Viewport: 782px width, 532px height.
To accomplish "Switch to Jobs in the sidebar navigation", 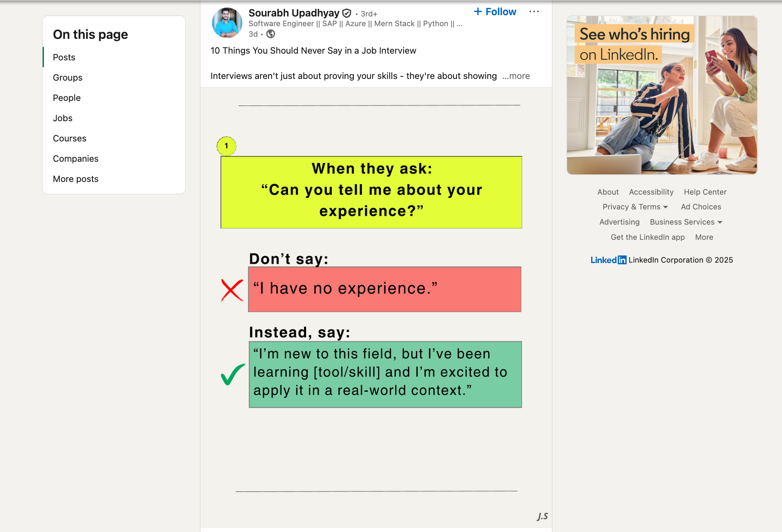I will [62, 118].
